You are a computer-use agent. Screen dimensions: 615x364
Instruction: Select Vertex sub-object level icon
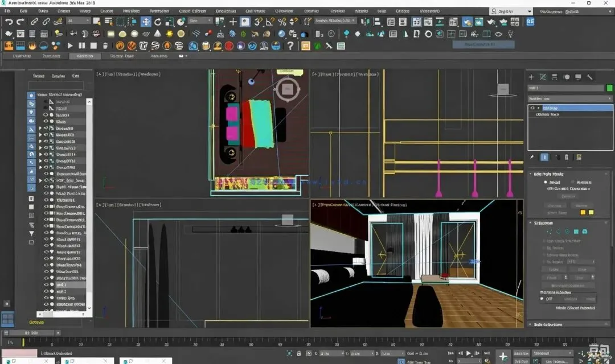point(549,231)
